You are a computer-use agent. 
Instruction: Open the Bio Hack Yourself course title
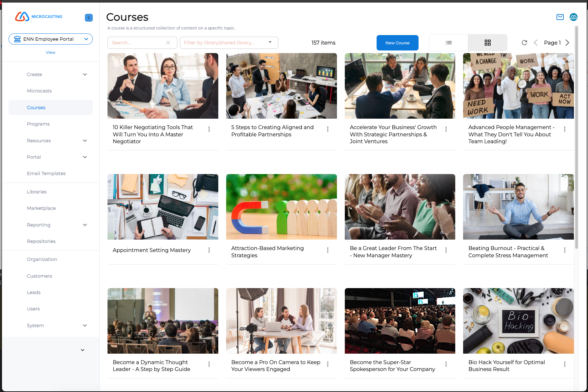(506, 366)
